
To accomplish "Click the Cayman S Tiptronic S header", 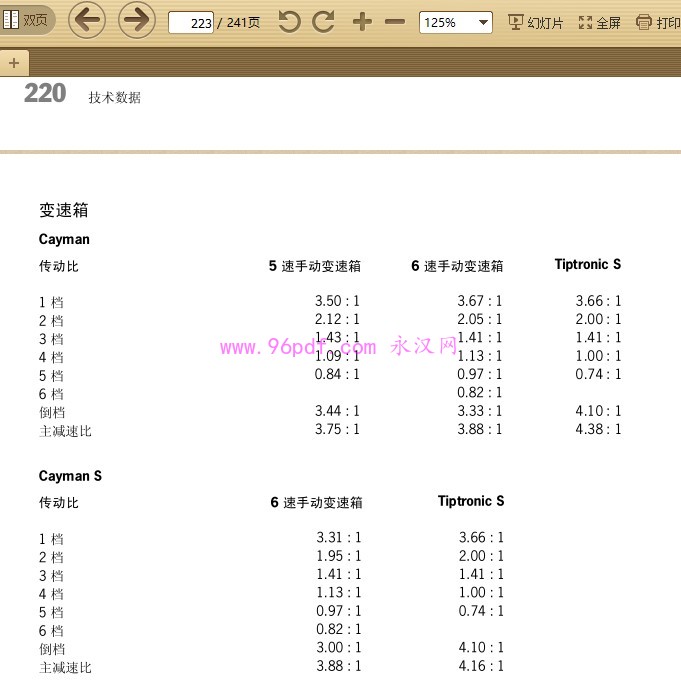I will tap(471, 501).
